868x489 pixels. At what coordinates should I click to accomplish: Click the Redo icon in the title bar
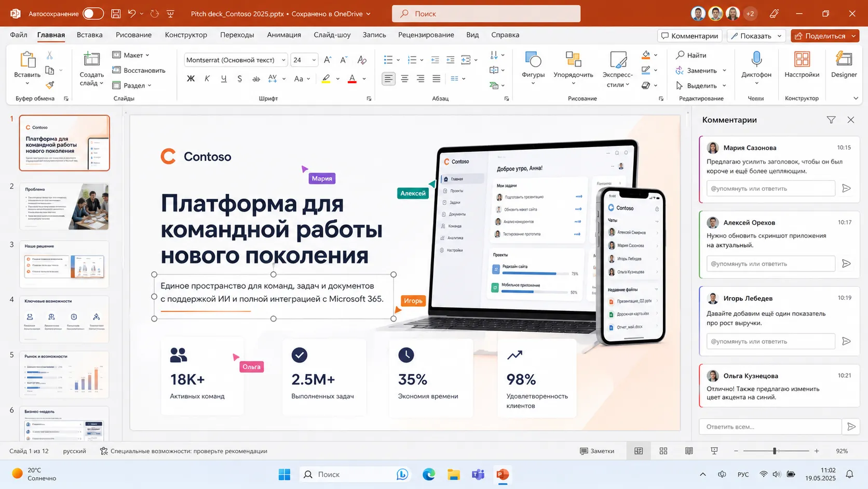[155, 14]
